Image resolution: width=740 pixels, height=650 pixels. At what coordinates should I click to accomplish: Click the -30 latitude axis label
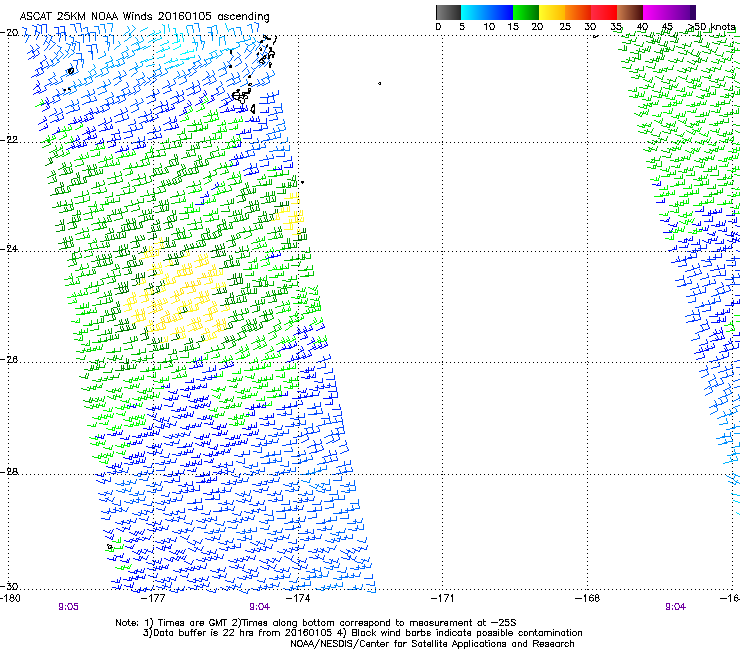click(x=9, y=586)
